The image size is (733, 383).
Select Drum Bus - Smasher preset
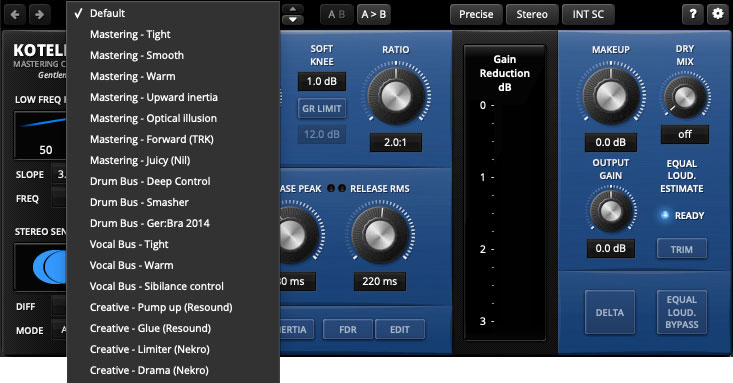pos(173,202)
